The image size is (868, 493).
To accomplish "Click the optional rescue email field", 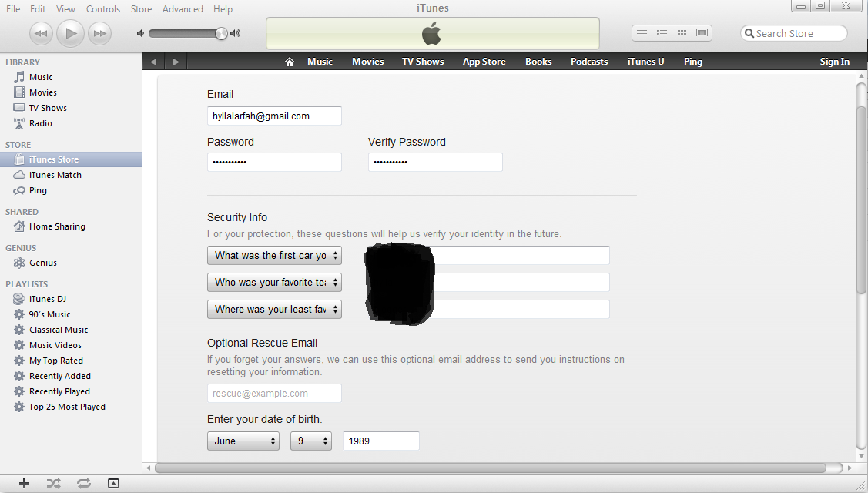I will point(274,394).
